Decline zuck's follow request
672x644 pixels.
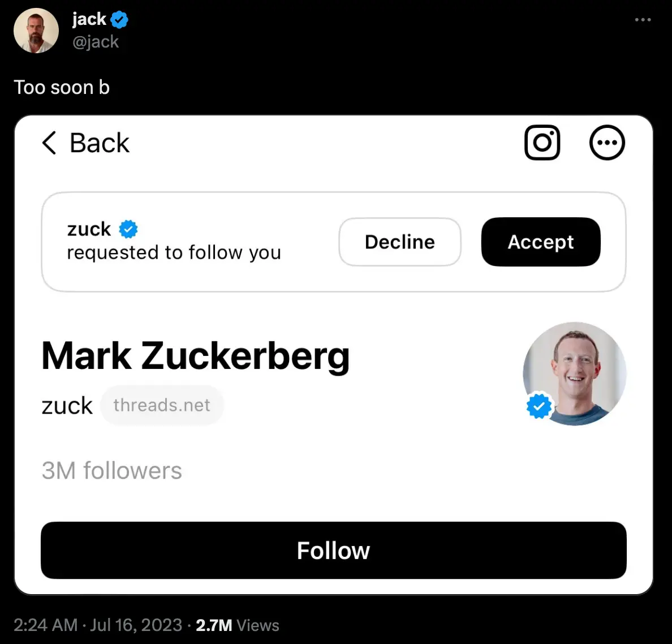click(399, 242)
